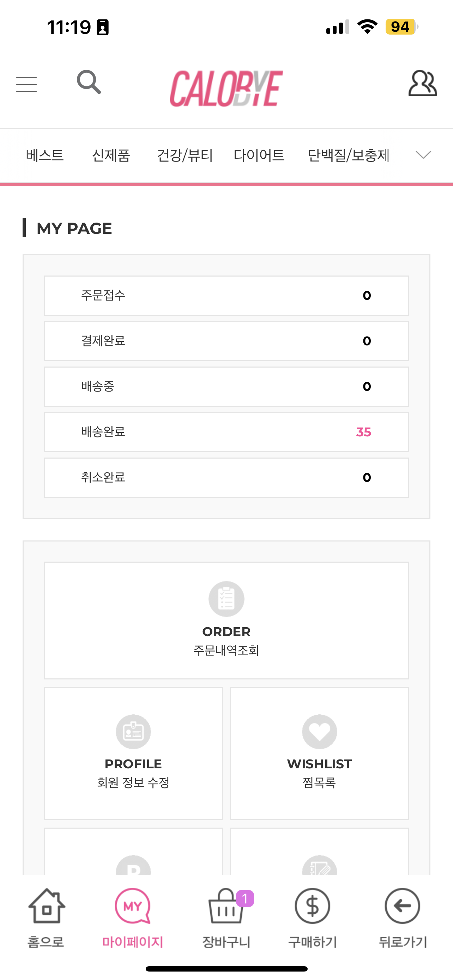
Task: Go to 홈으로 house icon
Action: click(47, 906)
